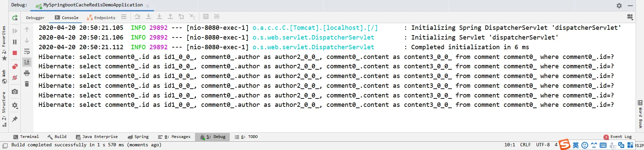Open Debug tool window settings gear
This screenshot has height=150, width=644.
point(619,6)
